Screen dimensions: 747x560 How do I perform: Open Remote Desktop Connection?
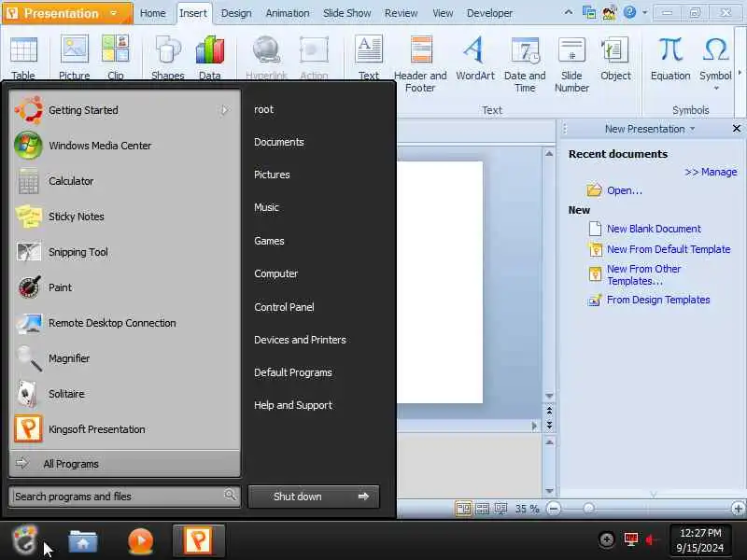click(x=125, y=323)
